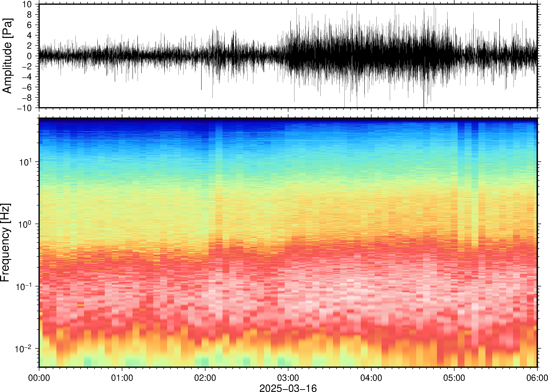Click the frequency tick label '10^0'
This screenshot has width=548, height=392.
tap(25, 224)
